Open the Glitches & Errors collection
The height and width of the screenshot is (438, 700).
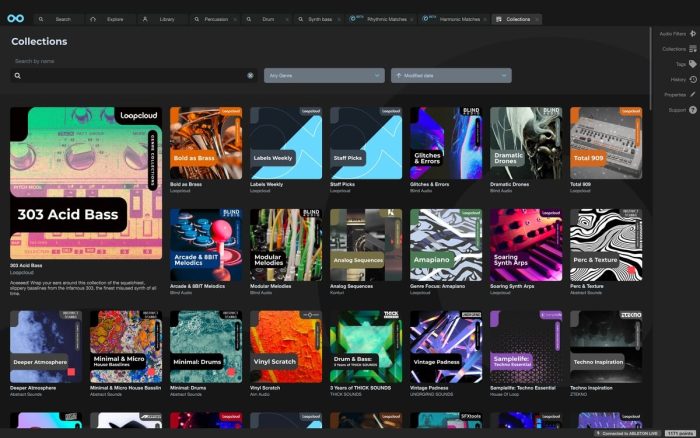[x=446, y=143]
